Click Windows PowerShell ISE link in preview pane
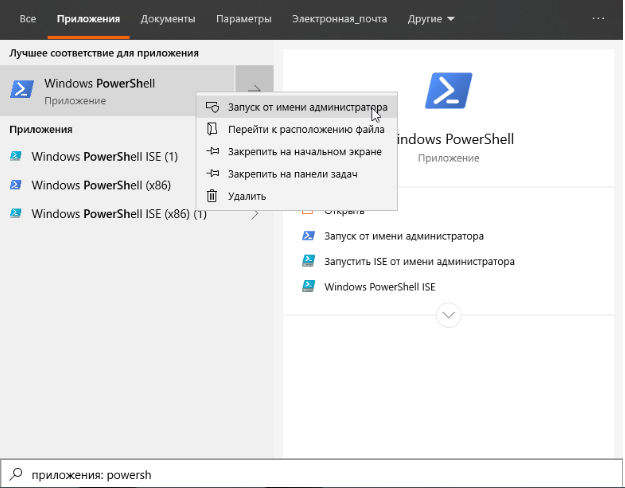This screenshot has width=625, height=488. pyautogui.click(x=379, y=287)
